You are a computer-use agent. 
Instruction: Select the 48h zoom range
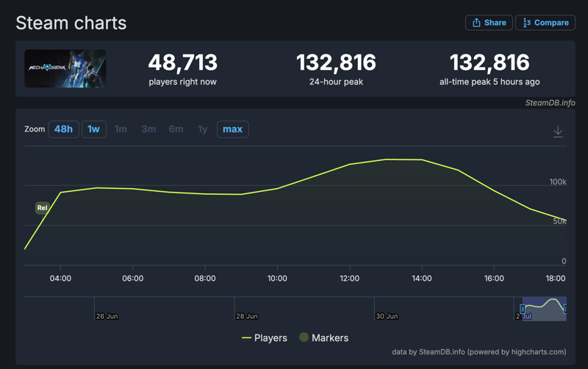(63, 129)
